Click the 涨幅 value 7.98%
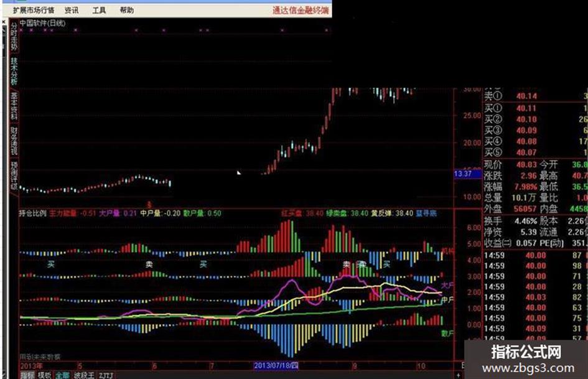588x379 pixels. coord(525,187)
